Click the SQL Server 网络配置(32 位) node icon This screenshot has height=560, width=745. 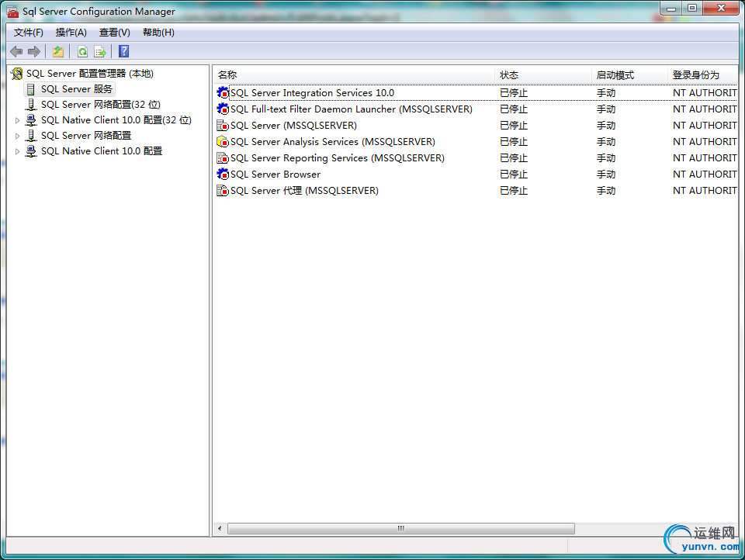click(x=31, y=105)
